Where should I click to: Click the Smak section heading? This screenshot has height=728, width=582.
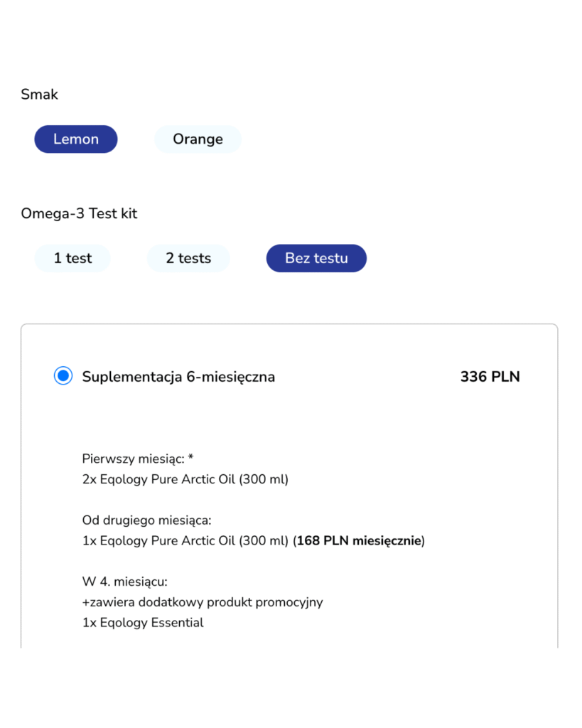coord(40,95)
